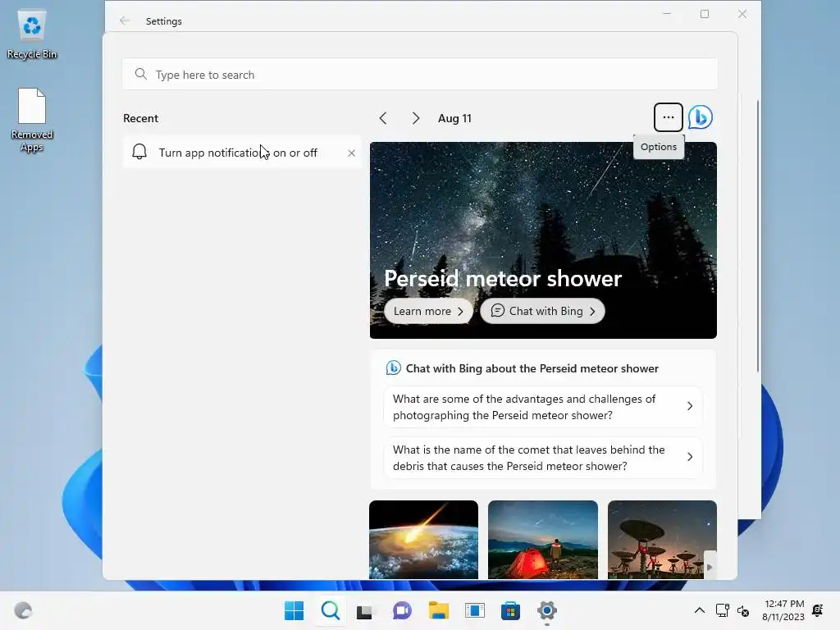
Task: Open the Windows Start button
Action: click(294, 610)
